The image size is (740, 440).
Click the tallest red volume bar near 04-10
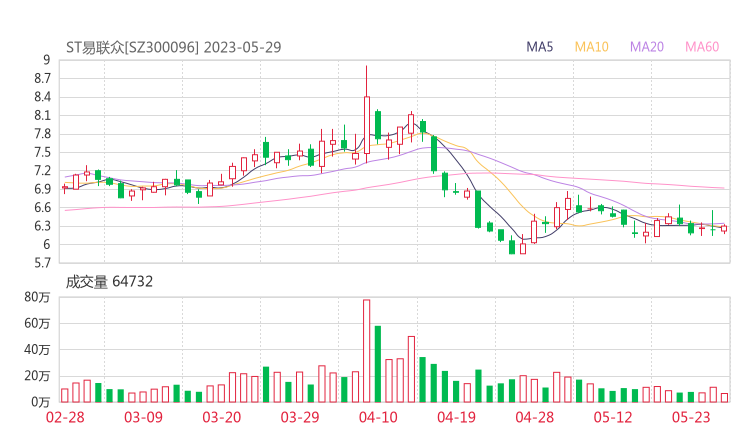[x=367, y=351]
